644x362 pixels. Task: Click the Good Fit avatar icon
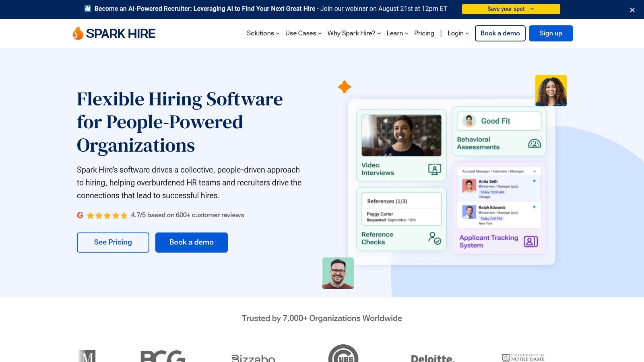(x=469, y=121)
